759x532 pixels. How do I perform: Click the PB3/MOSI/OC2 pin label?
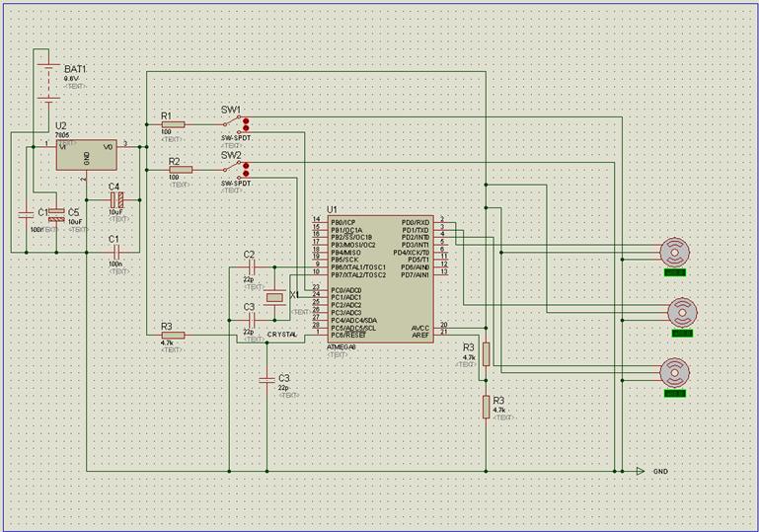point(353,245)
